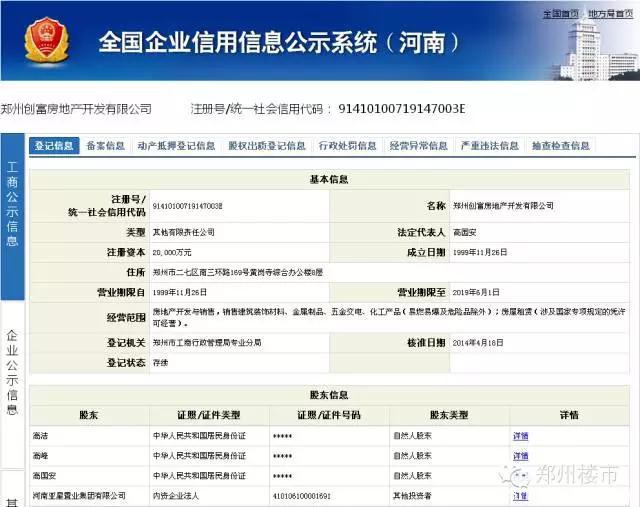Screen dimensions: 640x507
Task: View the 抽查检查信息 tab
Action: tap(560, 146)
